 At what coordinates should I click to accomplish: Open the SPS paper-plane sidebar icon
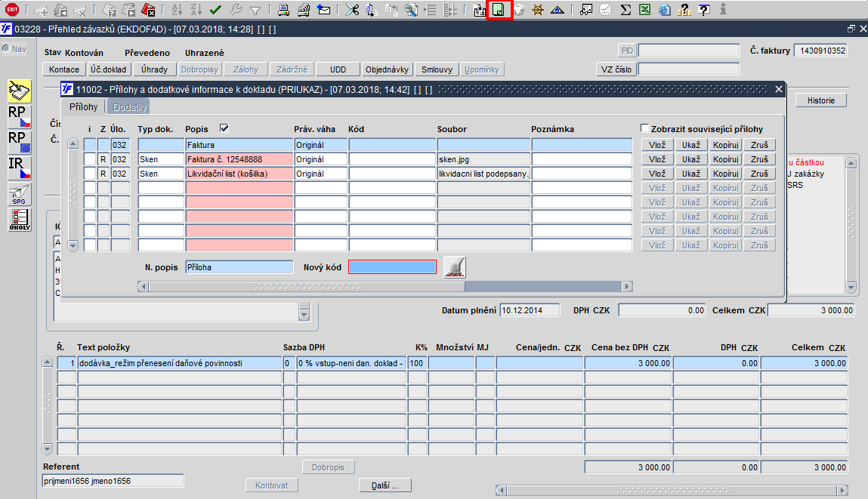pos(20,194)
